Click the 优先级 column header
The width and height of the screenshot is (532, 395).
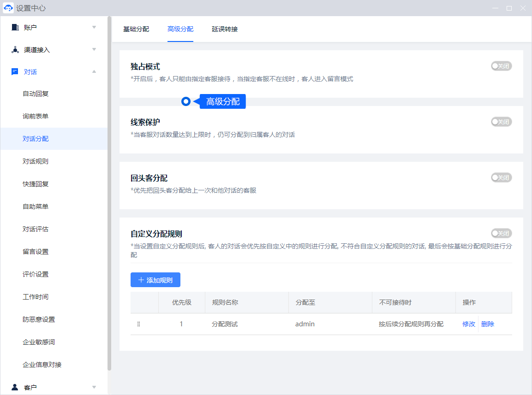point(181,302)
